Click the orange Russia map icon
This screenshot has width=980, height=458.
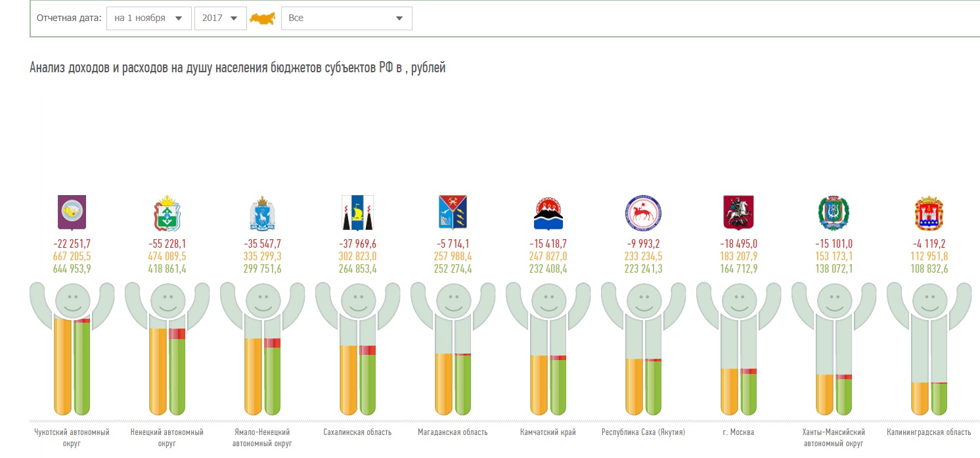point(261,19)
